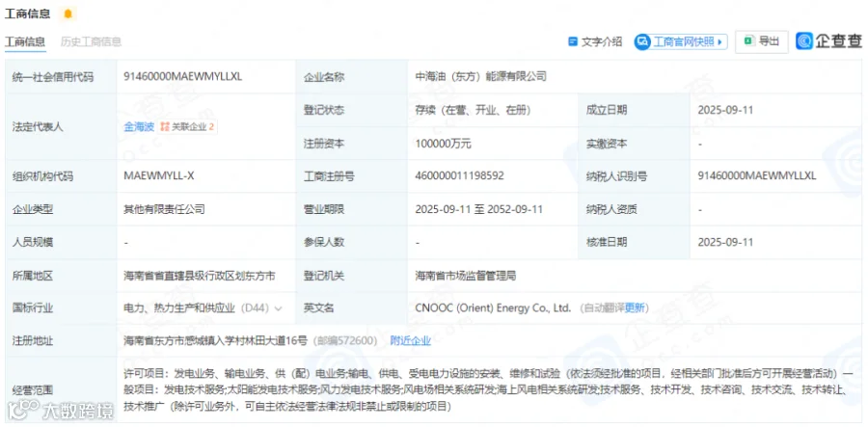Open legal representative 金海波 link
868x427 pixels.
(139, 126)
